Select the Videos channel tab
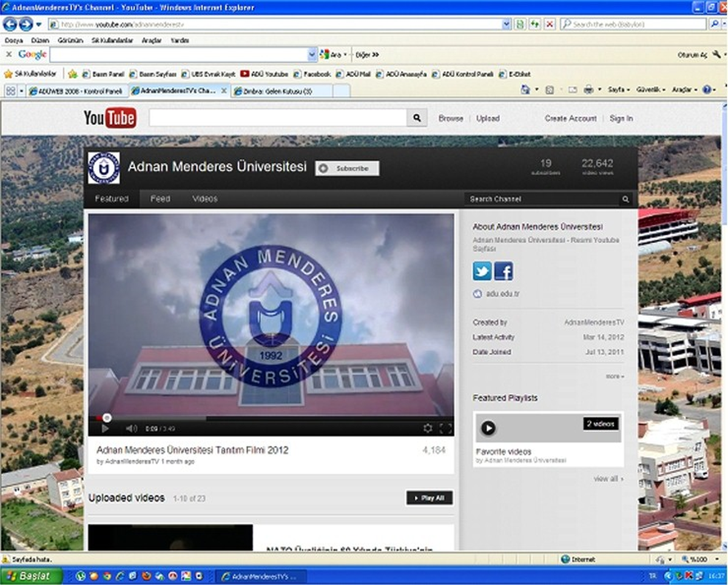The height and width of the screenshot is (585, 728). (x=205, y=199)
